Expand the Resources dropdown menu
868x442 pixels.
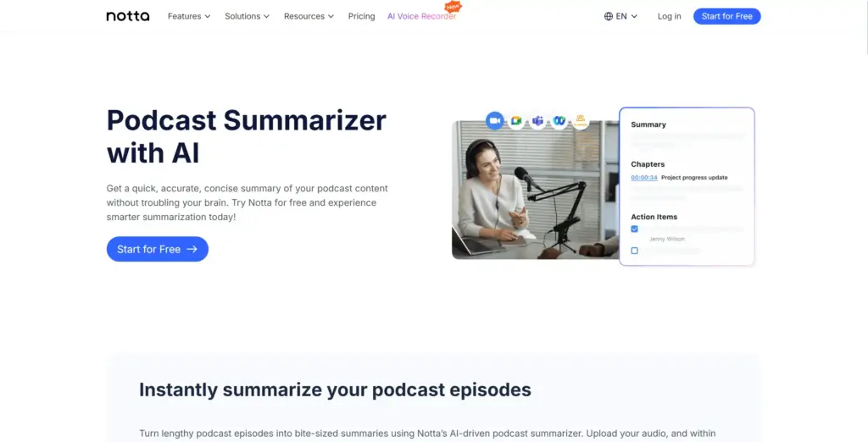[309, 16]
